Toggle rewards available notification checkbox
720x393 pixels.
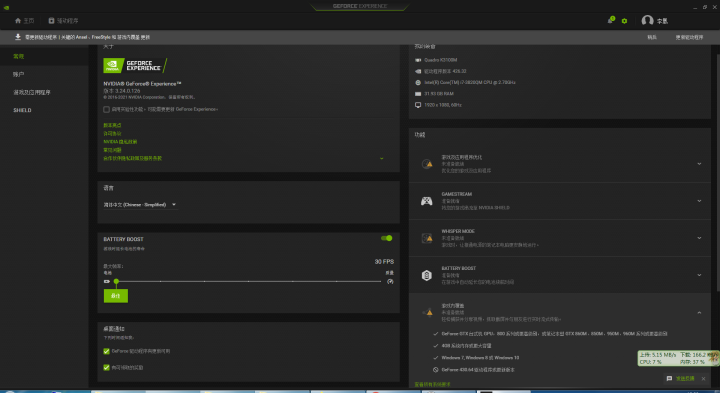[x=107, y=367]
